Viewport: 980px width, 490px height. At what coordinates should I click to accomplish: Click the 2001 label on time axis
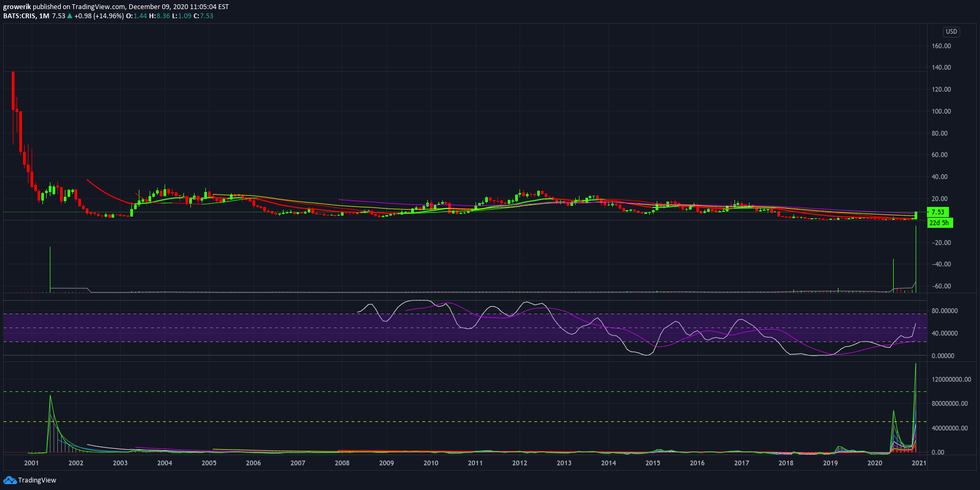(32, 463)
